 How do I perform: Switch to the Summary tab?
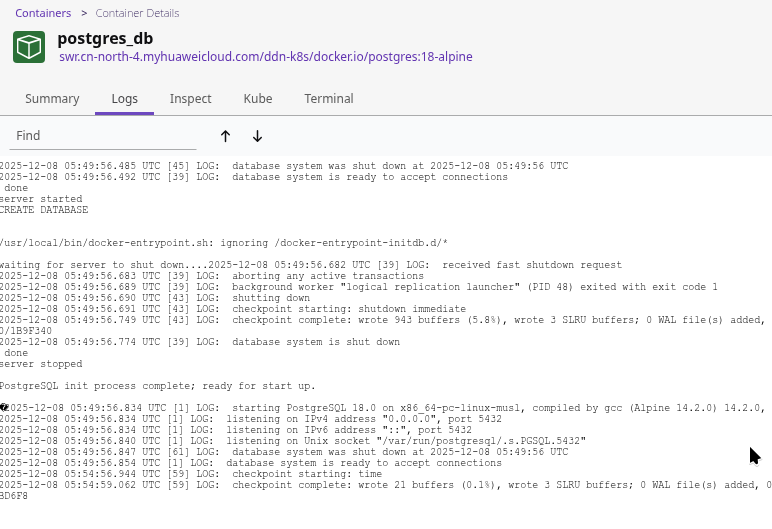coord(52,99)
